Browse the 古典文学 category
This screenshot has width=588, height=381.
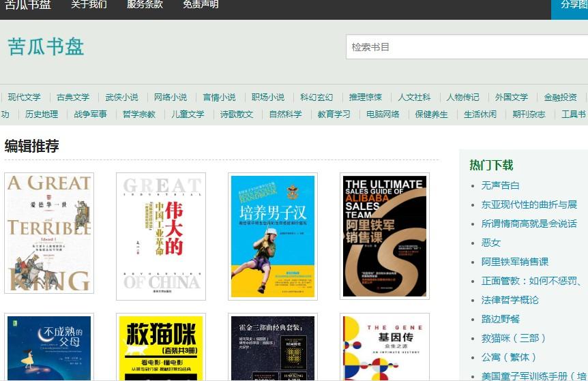[x=73, y=97]
